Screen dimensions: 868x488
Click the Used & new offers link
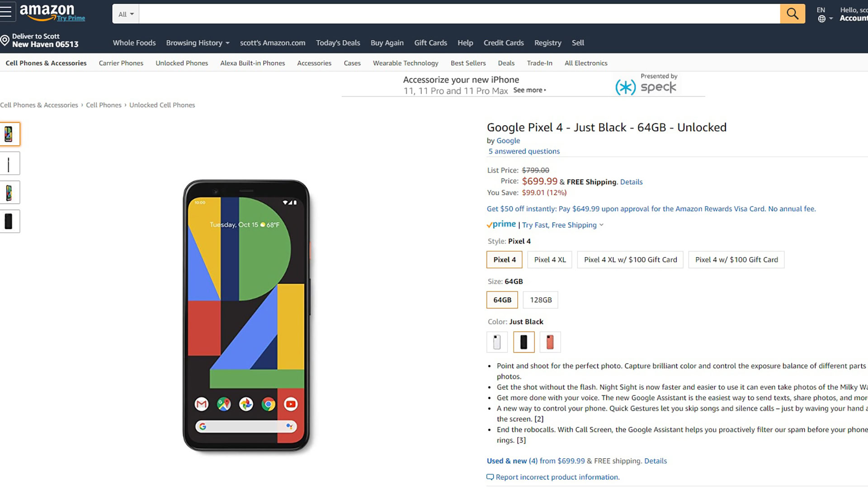(x=512, y=461)
